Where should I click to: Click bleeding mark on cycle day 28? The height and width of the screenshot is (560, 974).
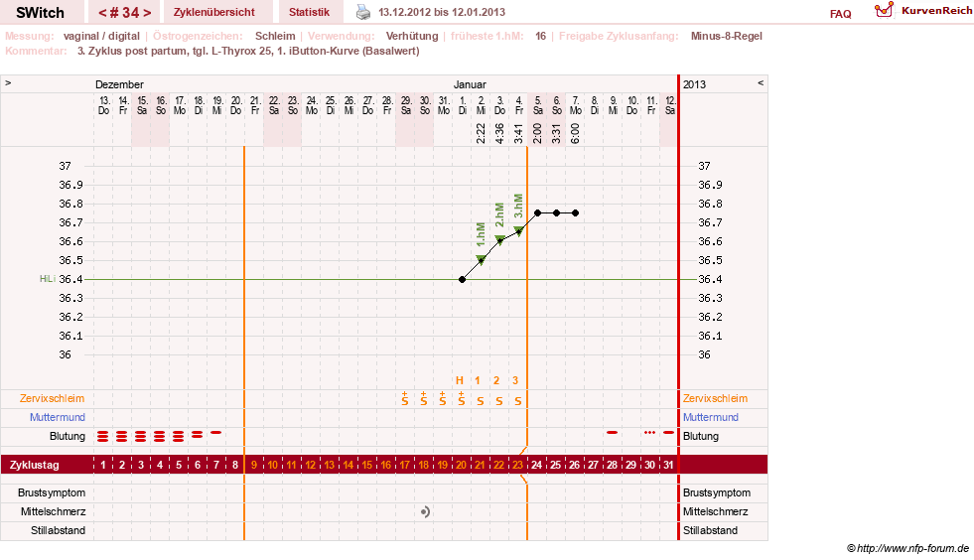tap(612, 432)
